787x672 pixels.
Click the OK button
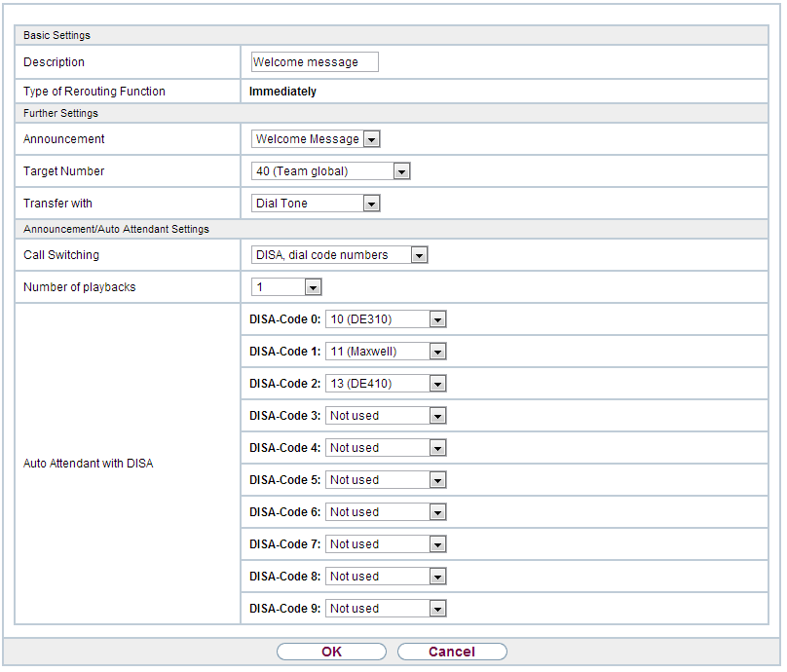(331, 652)
